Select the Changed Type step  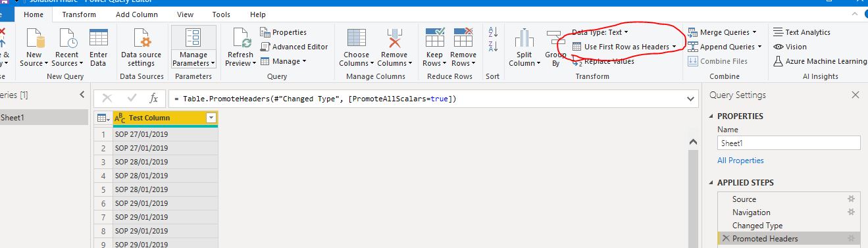click(789, 225)
